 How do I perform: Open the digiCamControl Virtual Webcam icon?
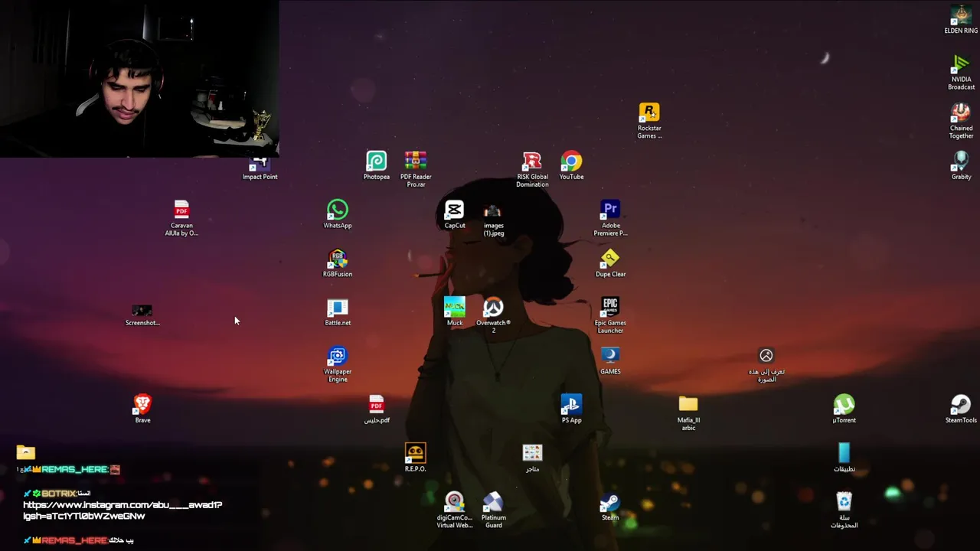click(x=455, y=510)
